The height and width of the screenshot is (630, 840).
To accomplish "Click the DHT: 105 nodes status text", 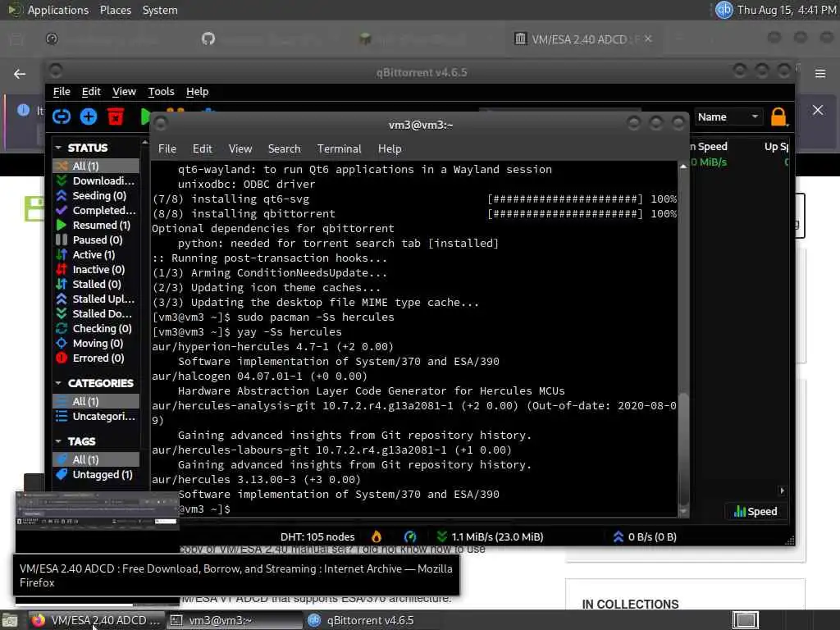I will (317, 536).
